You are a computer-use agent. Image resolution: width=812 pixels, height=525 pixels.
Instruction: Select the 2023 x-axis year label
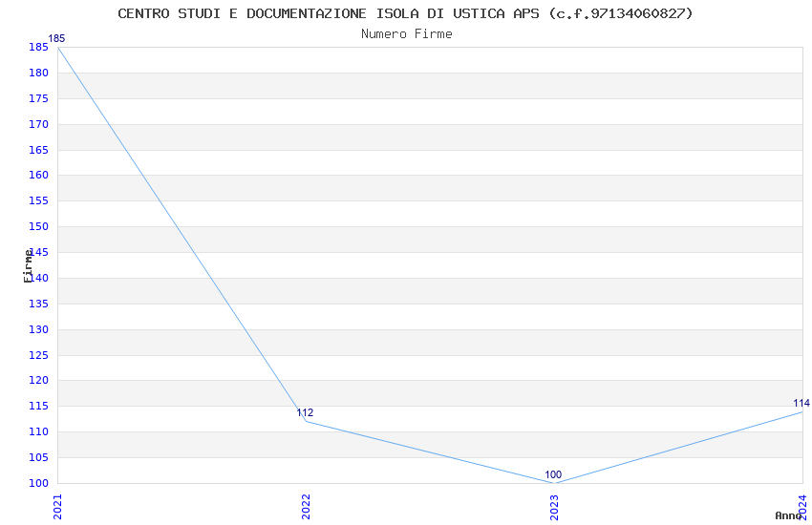click(554, 506)
